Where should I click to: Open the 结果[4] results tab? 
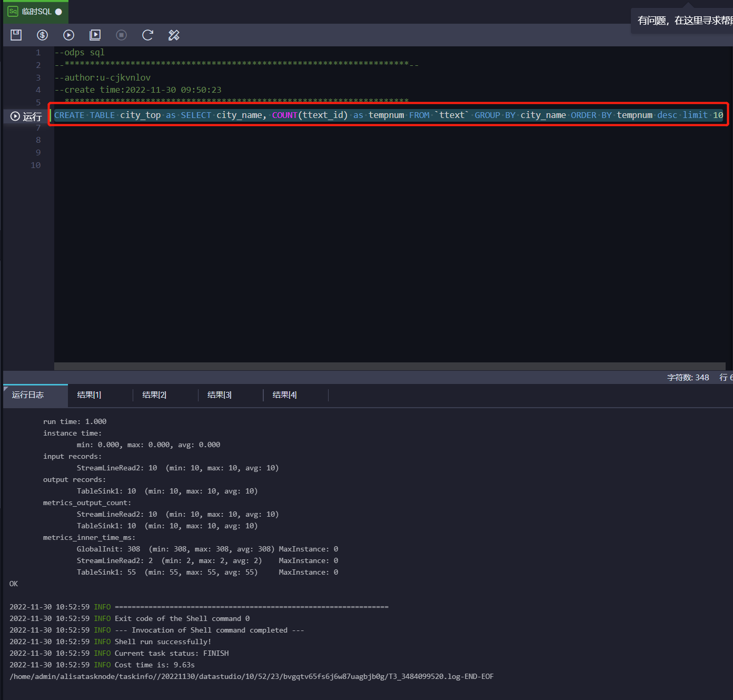[x=284, y=395]
